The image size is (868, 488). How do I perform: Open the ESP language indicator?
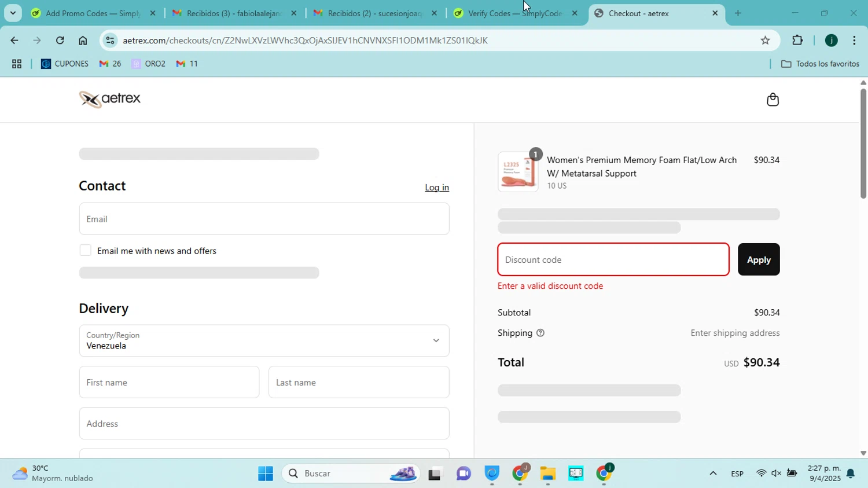[x=737, y=474]
